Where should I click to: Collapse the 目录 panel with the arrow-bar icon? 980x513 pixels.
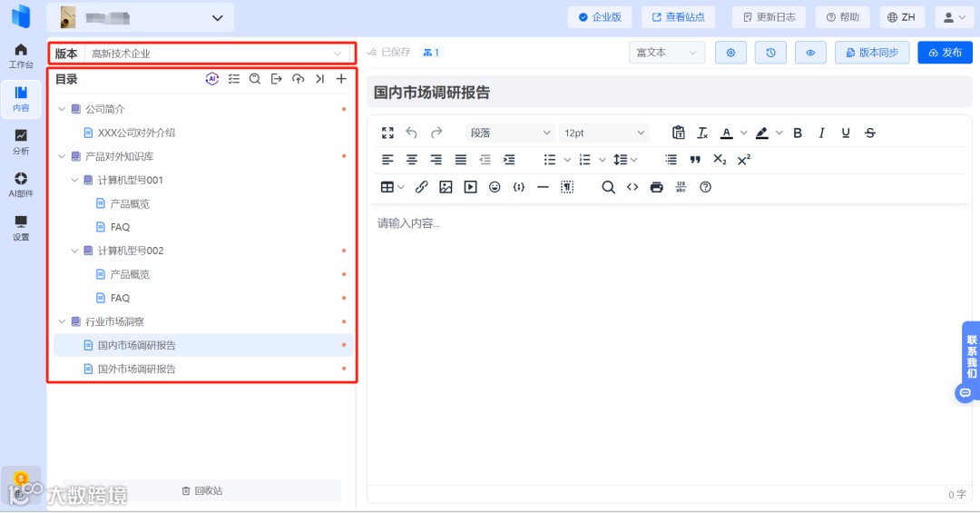[320, 79]
